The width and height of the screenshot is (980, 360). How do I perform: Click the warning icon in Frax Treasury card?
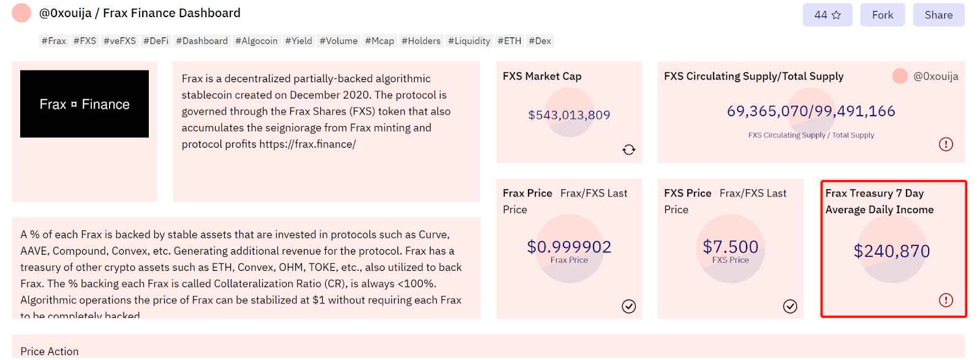click(x=946, y=300)
